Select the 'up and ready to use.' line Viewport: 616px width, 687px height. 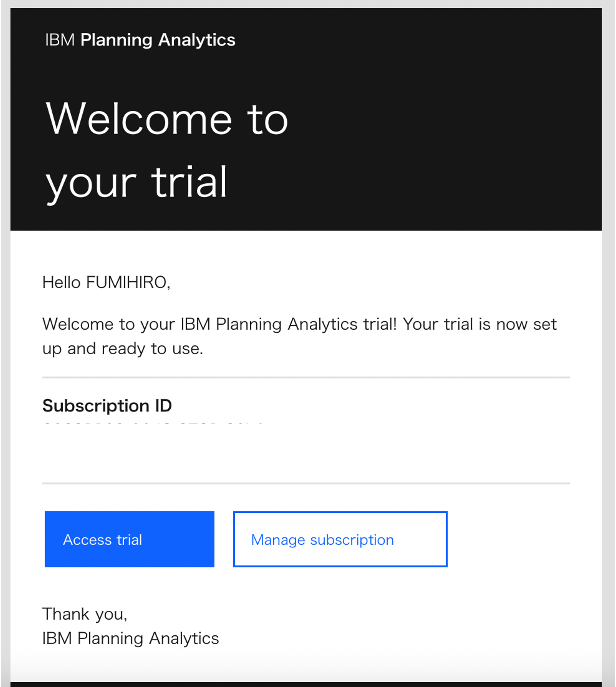pyautogui.click(x=122, y=349)
